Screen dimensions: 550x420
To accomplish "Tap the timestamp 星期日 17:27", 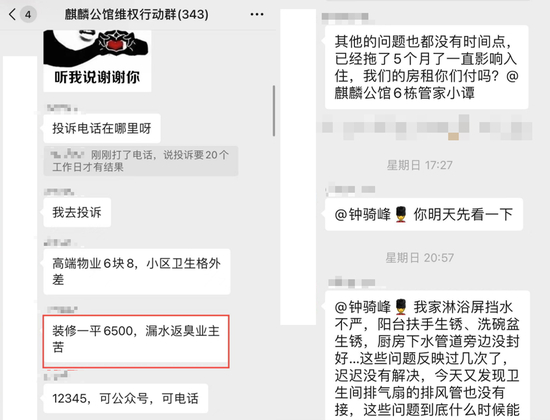I will (420, 165).
